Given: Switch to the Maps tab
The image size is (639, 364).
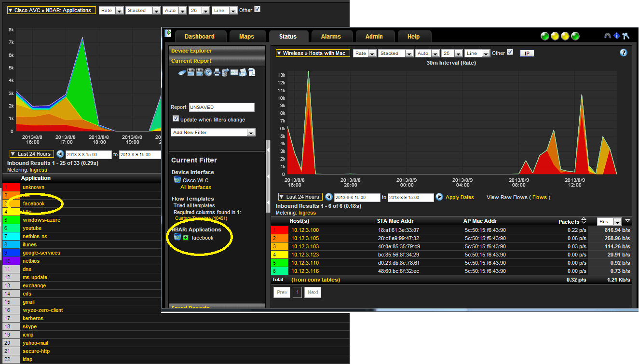Looking at the screenshot, I should point(246,36).
